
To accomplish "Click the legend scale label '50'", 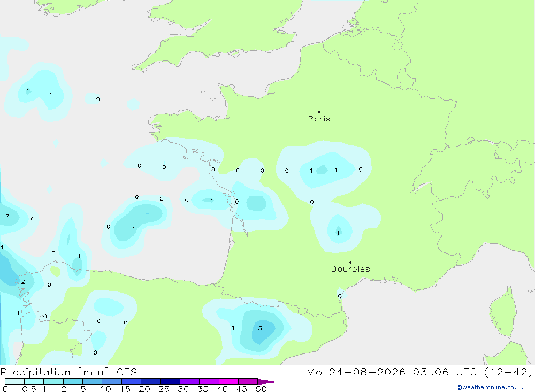I will pyautogui.click(x=261, y=389).
